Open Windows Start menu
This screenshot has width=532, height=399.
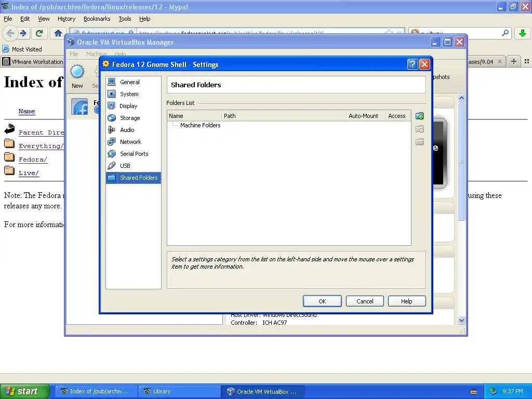click(x=25, y=391)
